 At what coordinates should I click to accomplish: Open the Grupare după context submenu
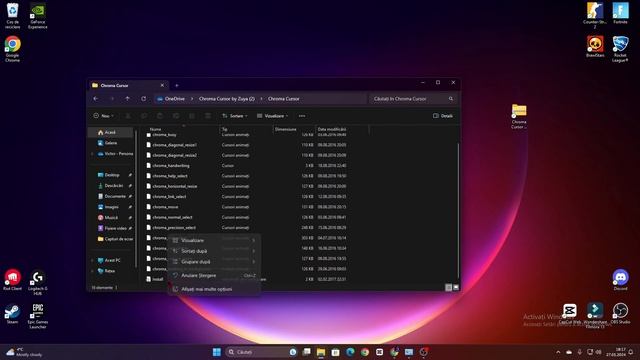pyautogui.click(x=214, y=262)
